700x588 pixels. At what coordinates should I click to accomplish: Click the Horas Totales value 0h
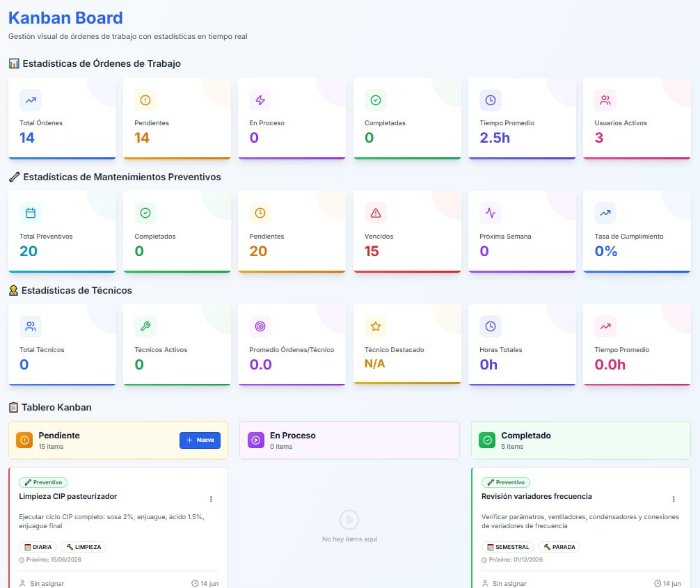[488, 365]
